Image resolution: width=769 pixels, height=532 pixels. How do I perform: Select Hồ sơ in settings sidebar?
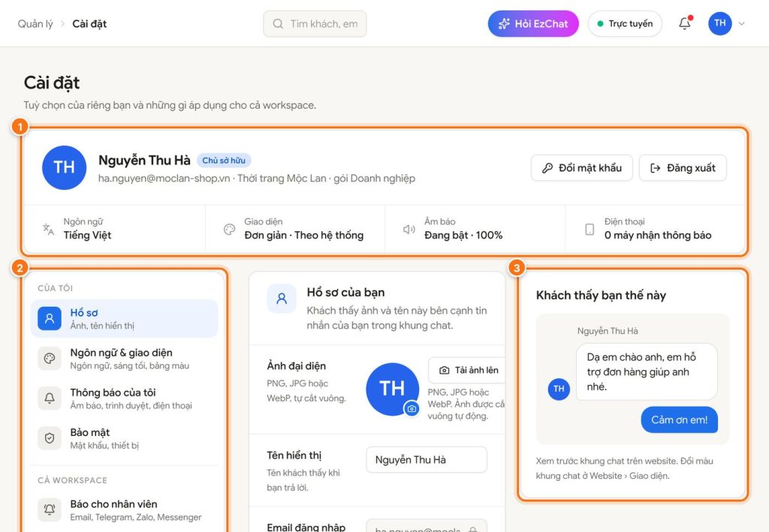tap(124, 318)
